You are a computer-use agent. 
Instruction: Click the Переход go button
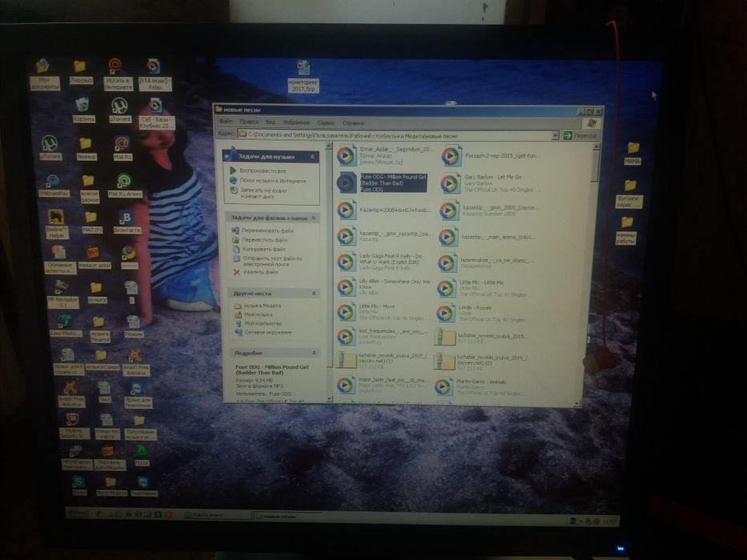coord(580,136)
